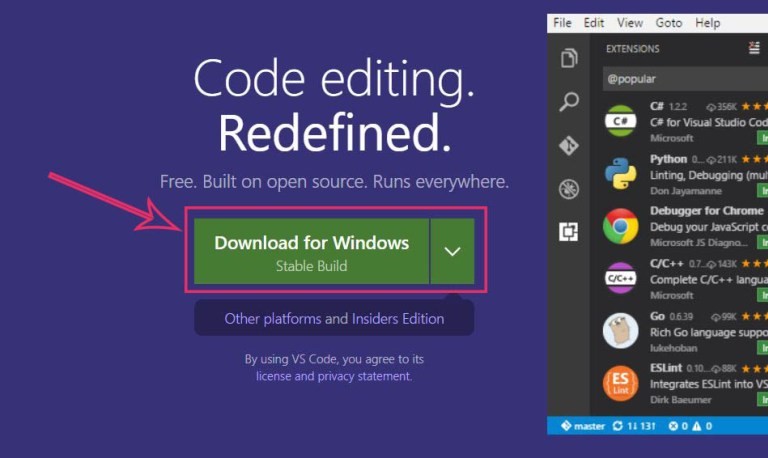
Task: Click Download for Windows Stable Build
Action: click(x=312, y=251)
